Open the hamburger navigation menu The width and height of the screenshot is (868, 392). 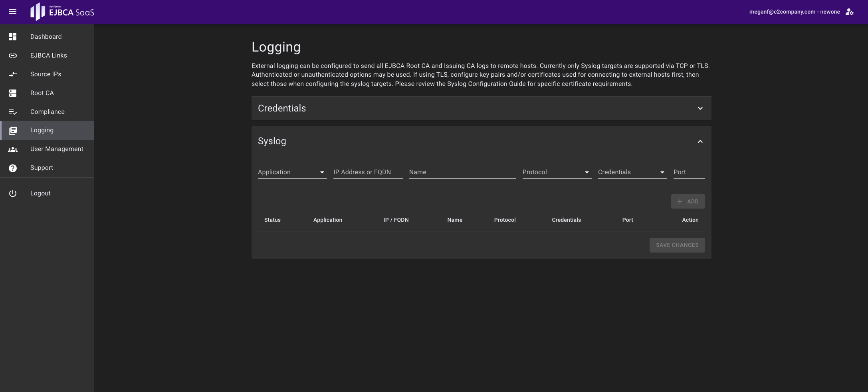coord(13,12)
